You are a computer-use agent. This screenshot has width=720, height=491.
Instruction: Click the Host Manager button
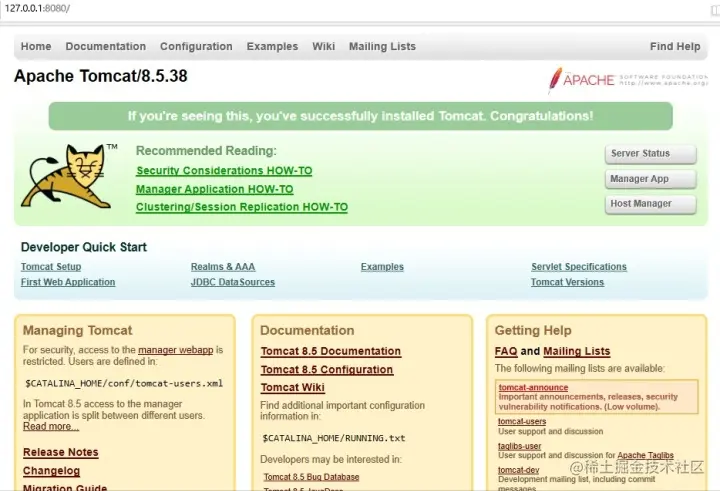[x=650, y=204]
